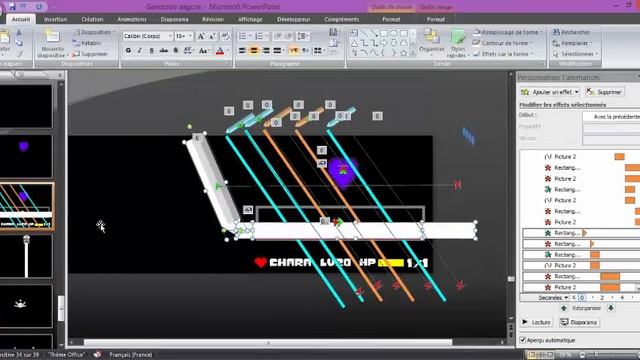Switch to the Affichage tab
The width and height of the screenshot is (640, 360).
click(250, 19)
